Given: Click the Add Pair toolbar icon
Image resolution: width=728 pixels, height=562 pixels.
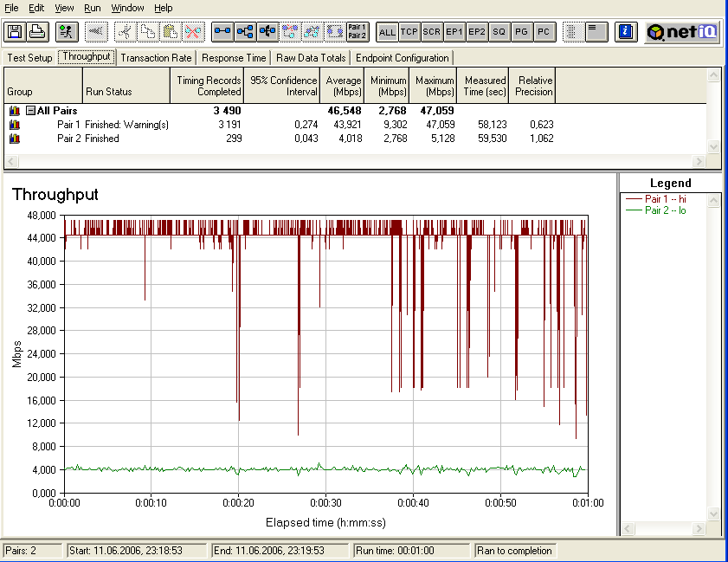Looking at the screenshot, I should pos(223,32).
